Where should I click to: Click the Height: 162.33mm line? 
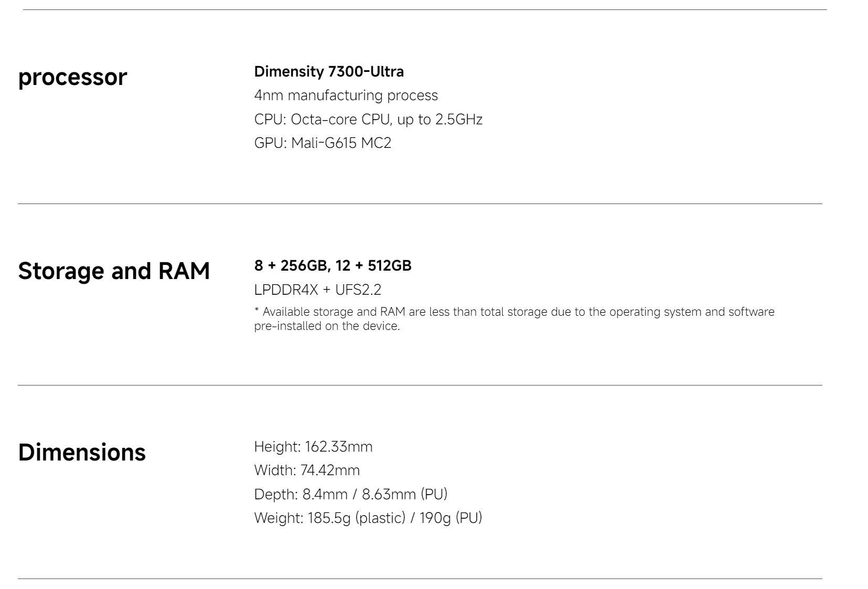pos(313,447)
